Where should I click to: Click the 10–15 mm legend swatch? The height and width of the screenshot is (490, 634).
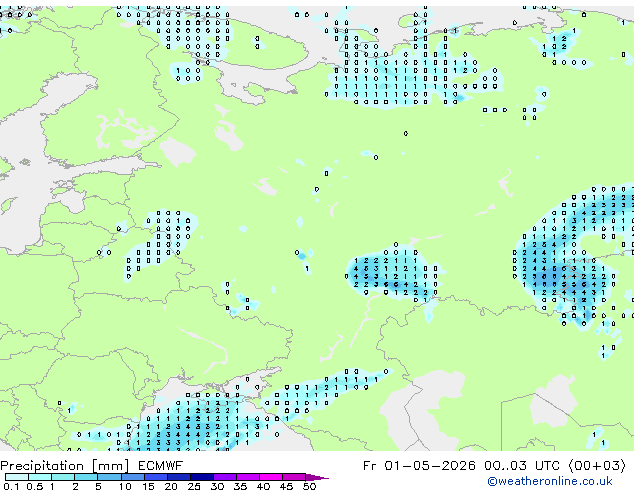(132, 477)
